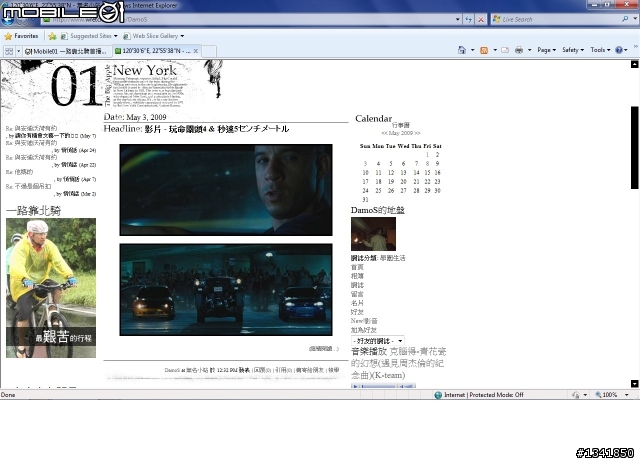
Task: Click the Help question mark icon
Action: click(x=619, y=50)
